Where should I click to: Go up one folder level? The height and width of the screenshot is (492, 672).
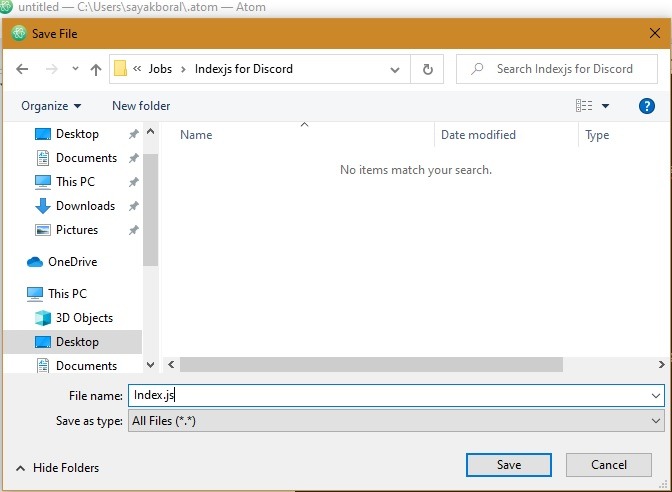(x=96, y=69)
